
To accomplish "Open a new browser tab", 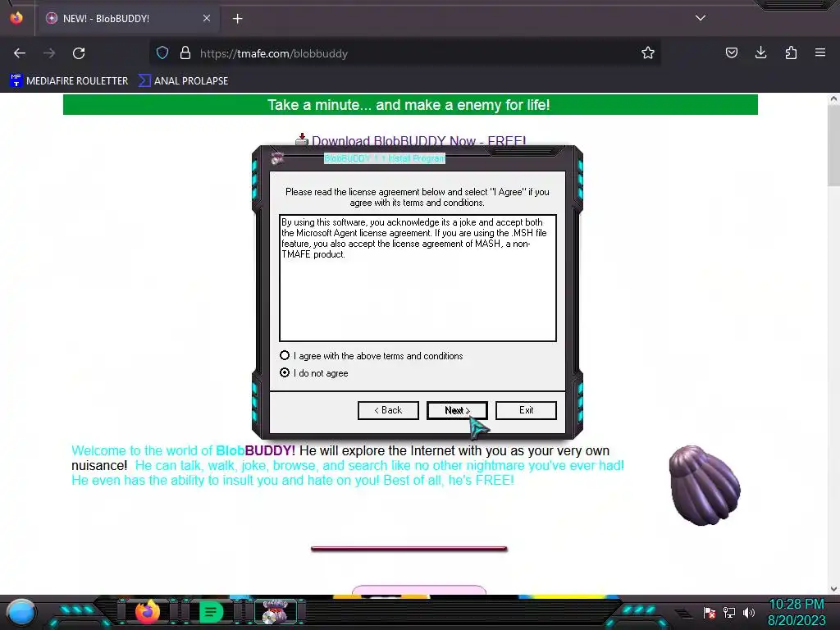I will pyautogui.click(x=237, y=19).
